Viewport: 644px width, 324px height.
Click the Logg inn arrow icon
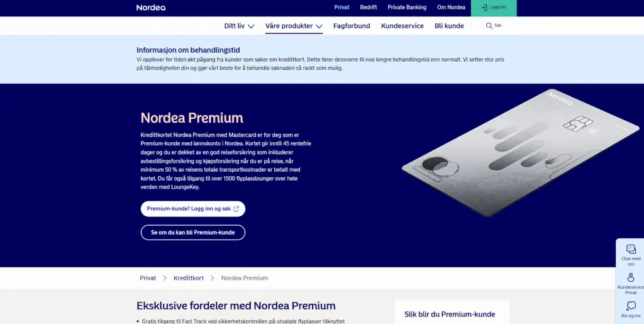pyautogui.click(x=484, y=8)
